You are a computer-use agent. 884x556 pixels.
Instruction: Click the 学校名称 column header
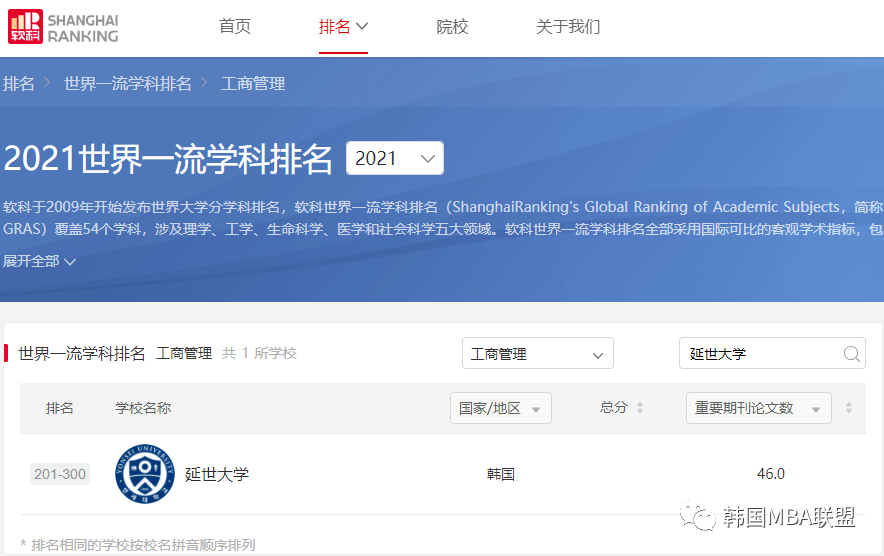(143, 408)
